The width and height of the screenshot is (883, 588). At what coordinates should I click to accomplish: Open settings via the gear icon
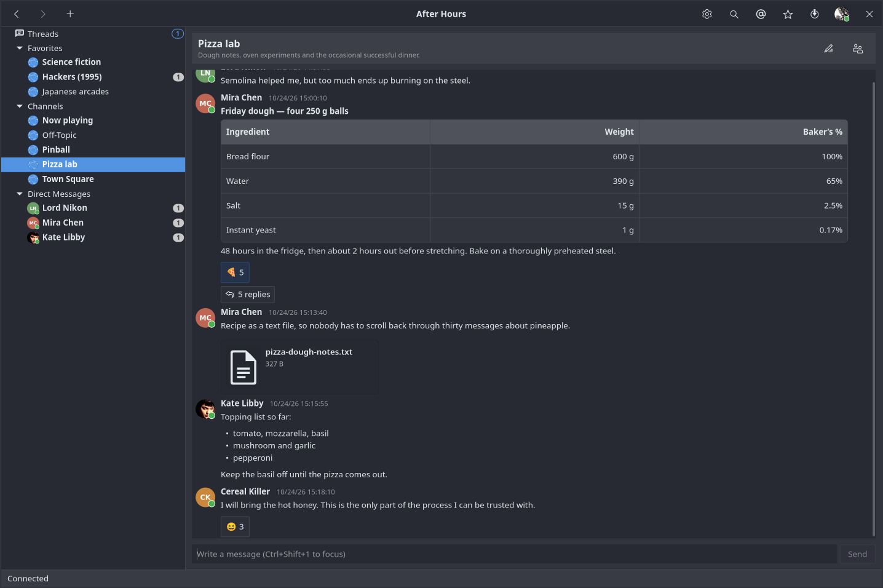pyautogui.click(x=707, y=14)
